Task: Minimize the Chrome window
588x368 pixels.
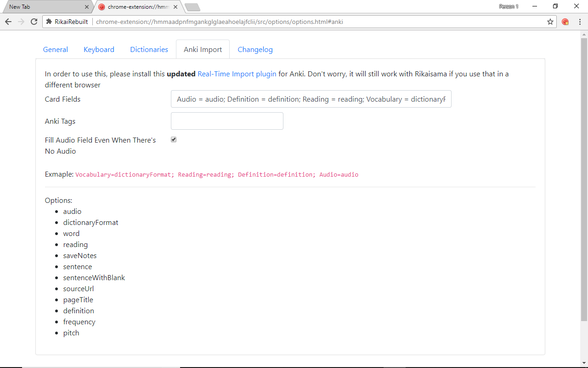Action: [x=535, y=6]
